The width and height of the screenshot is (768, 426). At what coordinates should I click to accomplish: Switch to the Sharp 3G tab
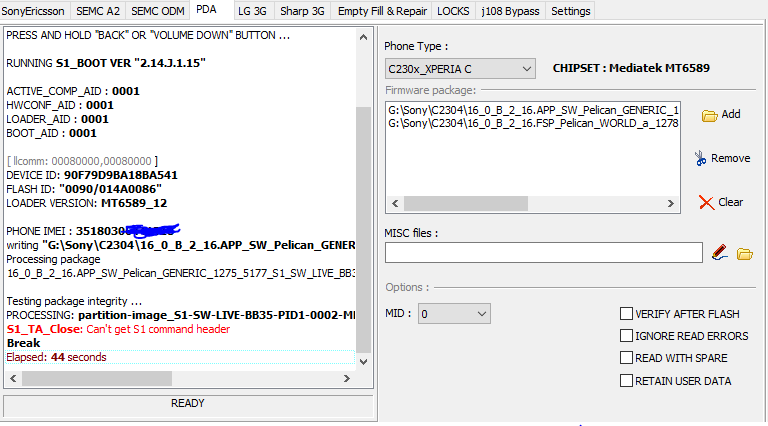click(302, 11)
